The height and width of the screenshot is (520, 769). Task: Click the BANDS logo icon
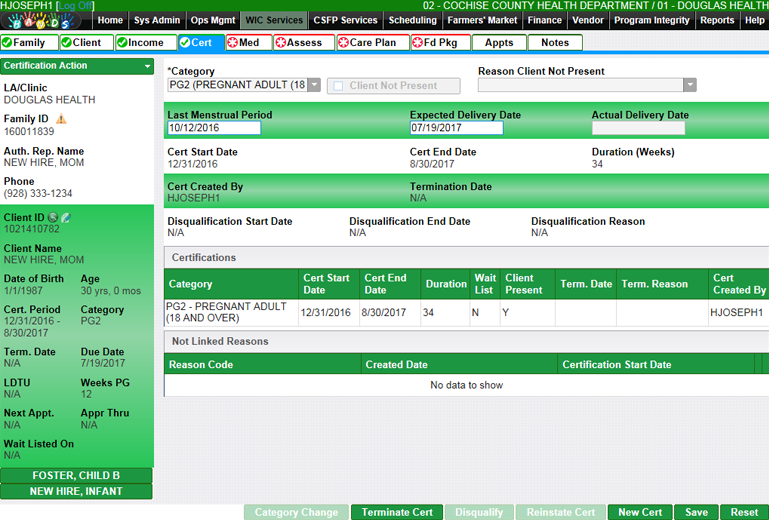click(x=44, y=20)
